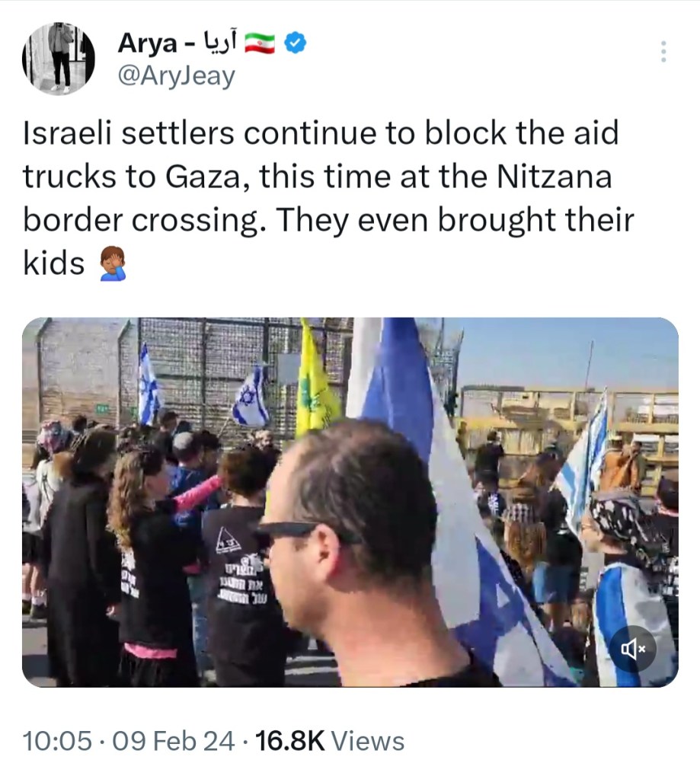Image resolution: width=700 pixels, height=779 pixels.
Task: Click the blue verified badge
Action: click(295, 43)
